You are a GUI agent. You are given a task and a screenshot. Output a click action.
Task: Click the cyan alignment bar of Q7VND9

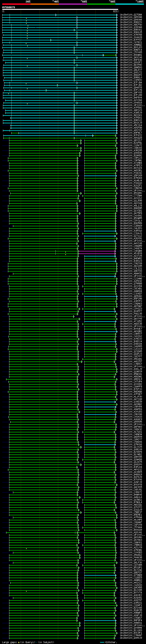[x=100, y=575]
